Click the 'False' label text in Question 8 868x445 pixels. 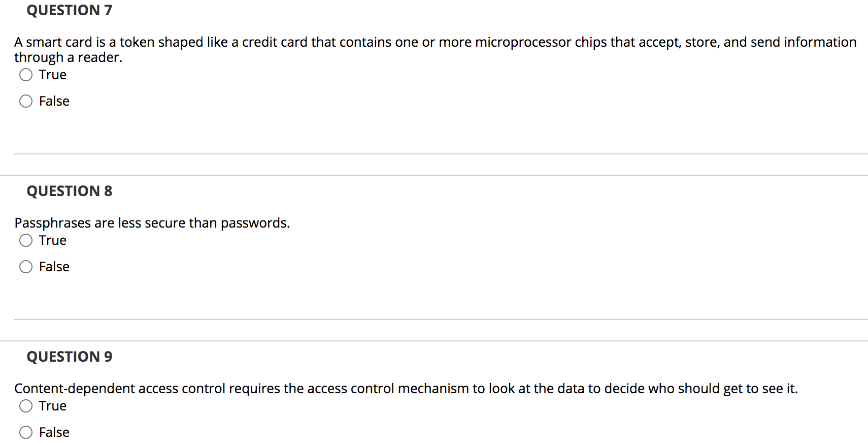(x=54, y=267)
